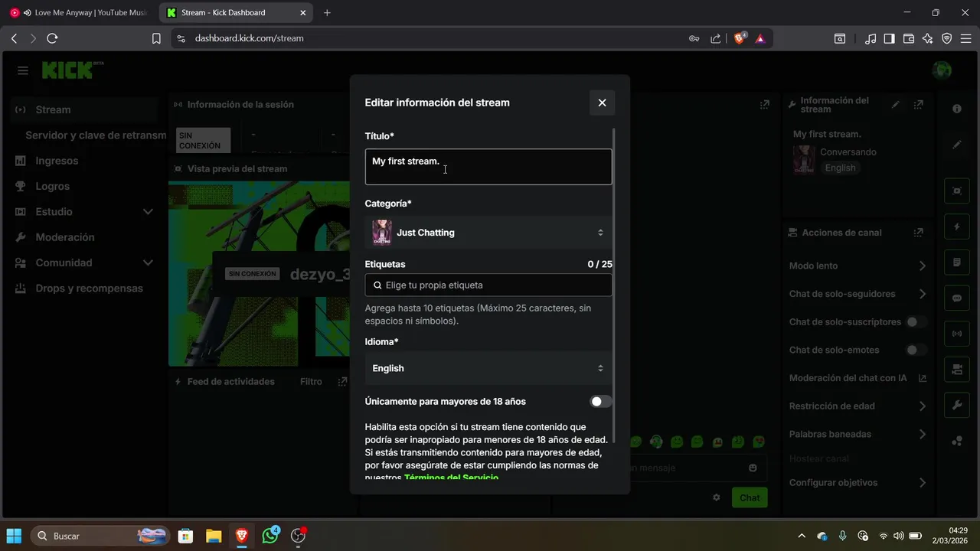Click the taskbar Buscar search box
980x551 pixels.
[x=100, y=536]
